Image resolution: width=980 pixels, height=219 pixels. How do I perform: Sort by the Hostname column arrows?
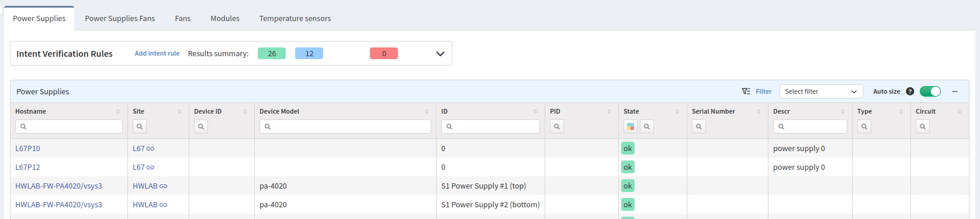pyautogui.click(x=118, y=111)
